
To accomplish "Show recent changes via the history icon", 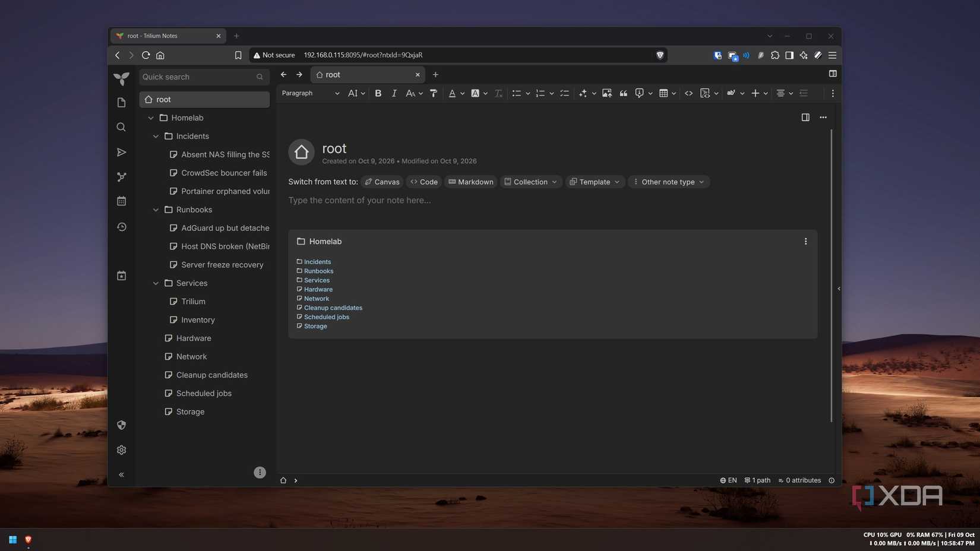I will point(121,227).
